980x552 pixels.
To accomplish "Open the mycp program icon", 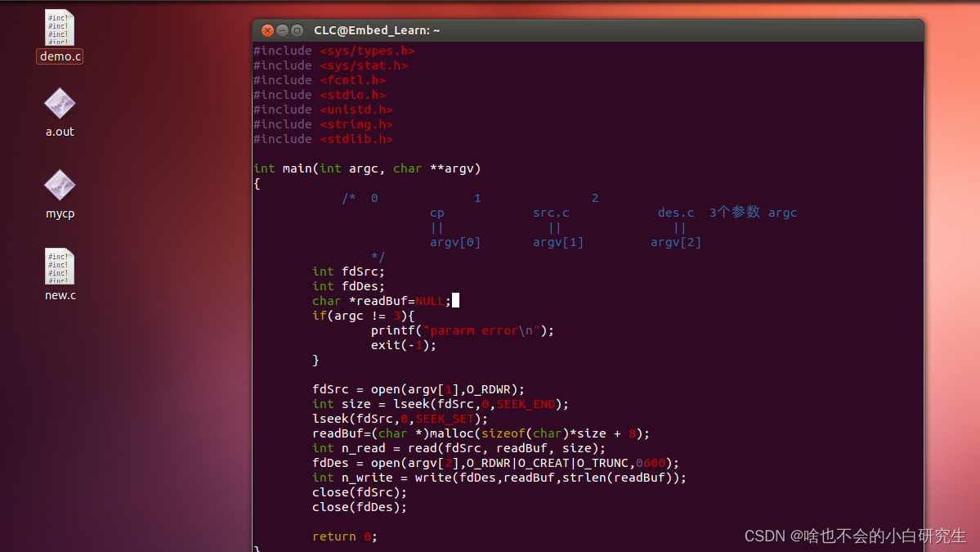I will tap(58, 186).
